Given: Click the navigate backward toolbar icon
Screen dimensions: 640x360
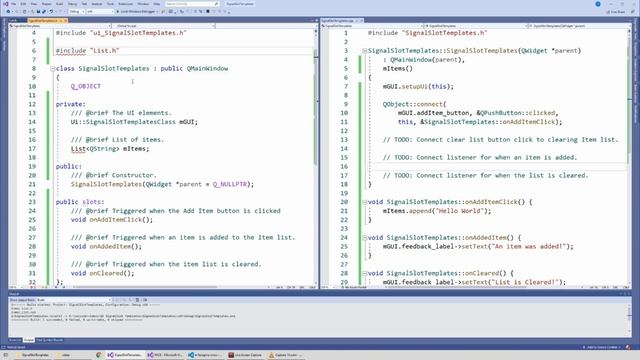Looking at the screenshot, I should [8, 12].
